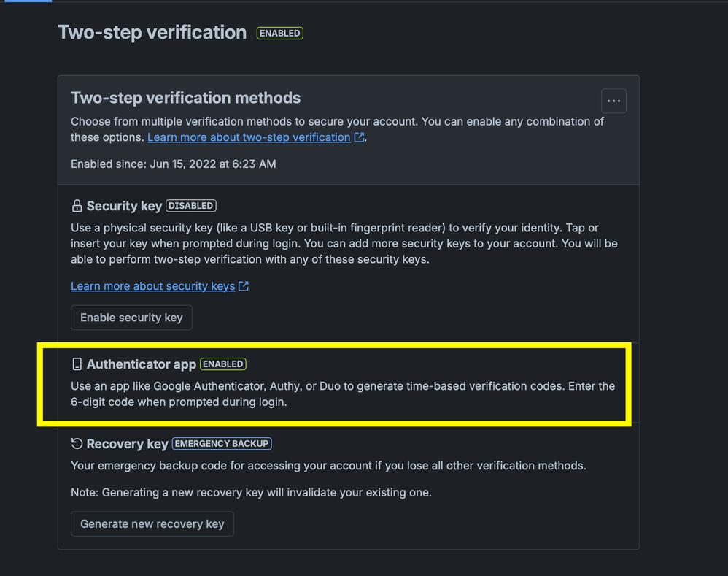The height and width of the screenshot is (576, 728).
Task: Click 'Choose from multiple verification methods' text
Action: point(337,129)
